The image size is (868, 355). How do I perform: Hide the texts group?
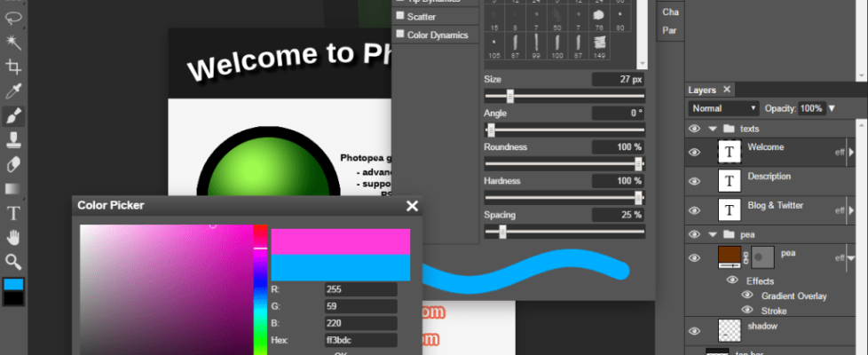694,129
